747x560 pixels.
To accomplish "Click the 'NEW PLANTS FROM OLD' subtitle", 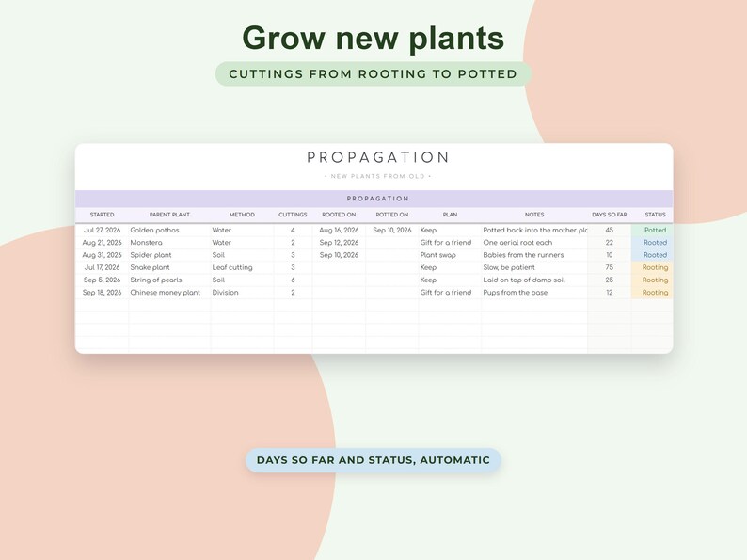I will (x=378, y=176).
